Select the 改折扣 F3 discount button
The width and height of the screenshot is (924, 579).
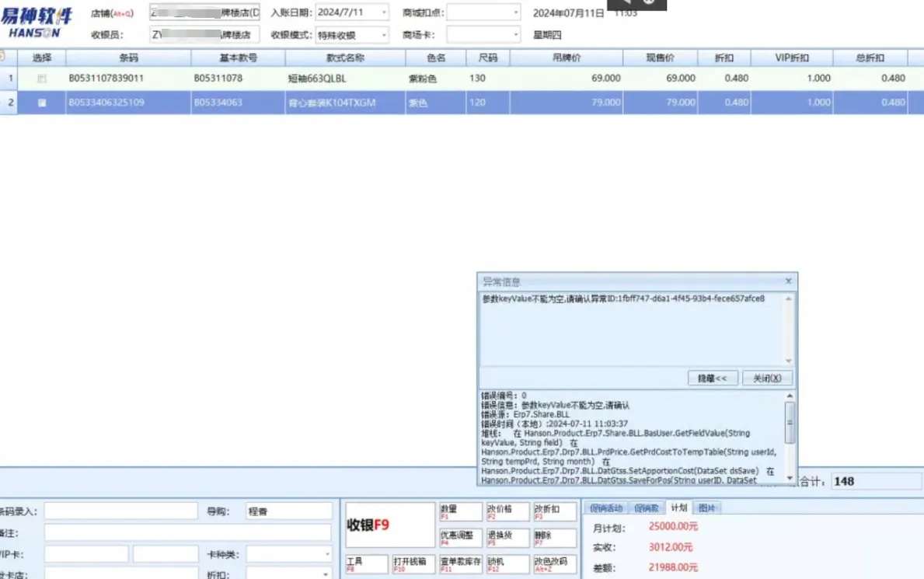[x=553, y=511]
